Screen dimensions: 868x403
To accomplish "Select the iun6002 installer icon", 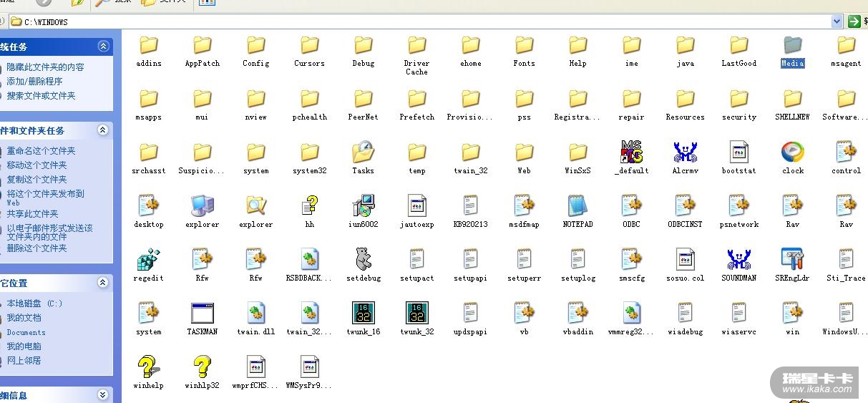I will tap(363, 206).
